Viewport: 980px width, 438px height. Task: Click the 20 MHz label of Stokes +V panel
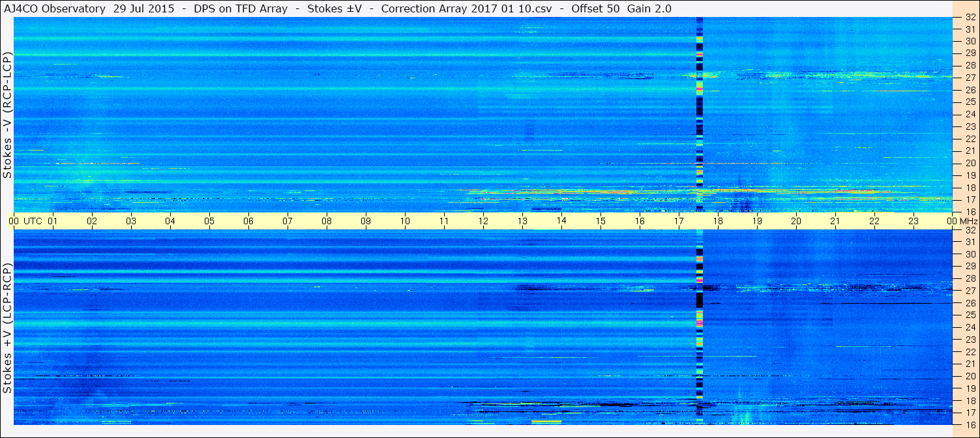coord(970,376)
